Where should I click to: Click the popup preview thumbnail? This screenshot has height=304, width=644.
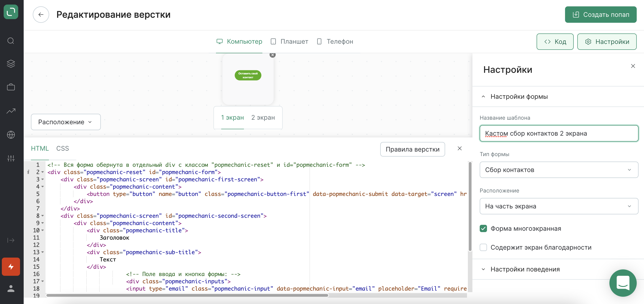pos(248,79)
